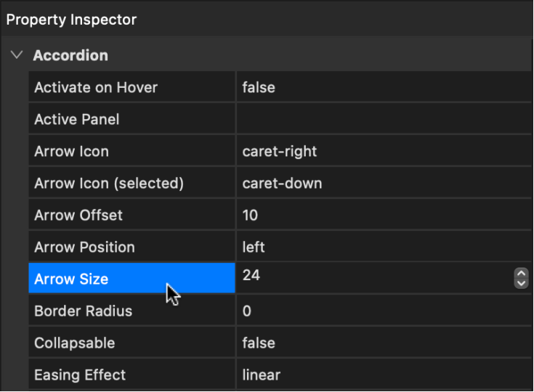This screenshot has height=392, width=534.
Task: Click the Arrow Size stepper control
Action: [520, 277]
